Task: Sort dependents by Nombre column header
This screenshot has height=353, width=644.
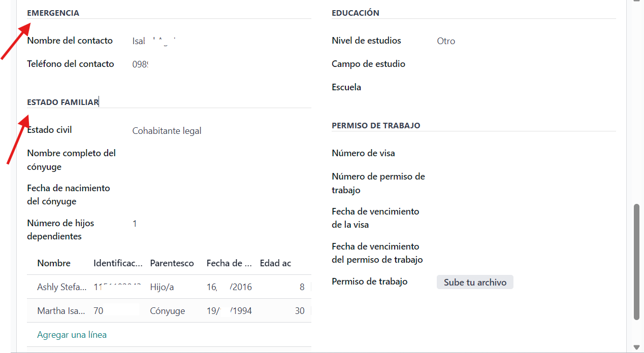Action: point(54,263)
